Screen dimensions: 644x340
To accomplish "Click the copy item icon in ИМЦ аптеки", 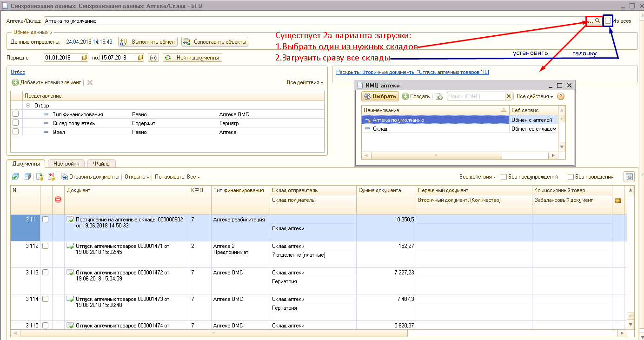I will click(439, 97).
